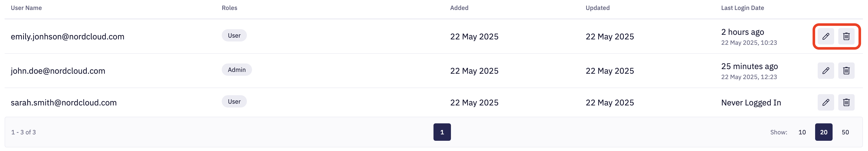Show 50 rows per page
This screenshot has width=868, height=151.
click(845, 132)
